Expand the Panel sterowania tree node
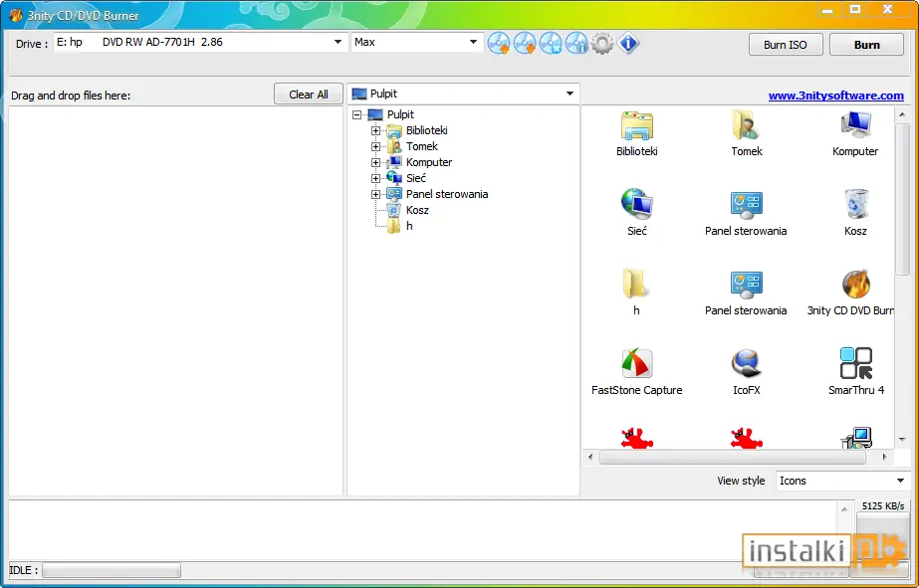This screenshot has width=919, height=588. coord(375,194)
